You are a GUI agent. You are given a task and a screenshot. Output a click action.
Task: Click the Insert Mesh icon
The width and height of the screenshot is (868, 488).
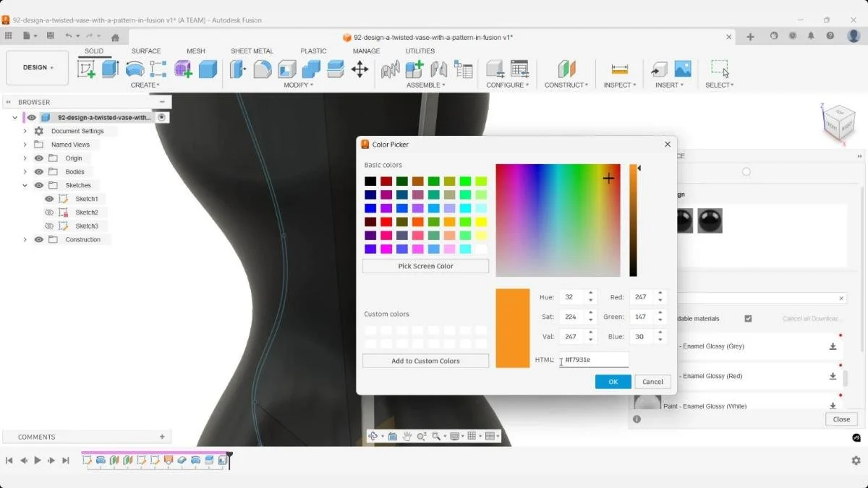click(x=659, y=69)
